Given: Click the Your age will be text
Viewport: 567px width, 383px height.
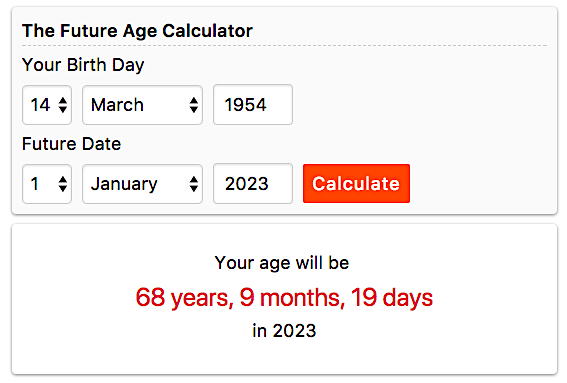Looking at the screenshot, I should [282, 263].
